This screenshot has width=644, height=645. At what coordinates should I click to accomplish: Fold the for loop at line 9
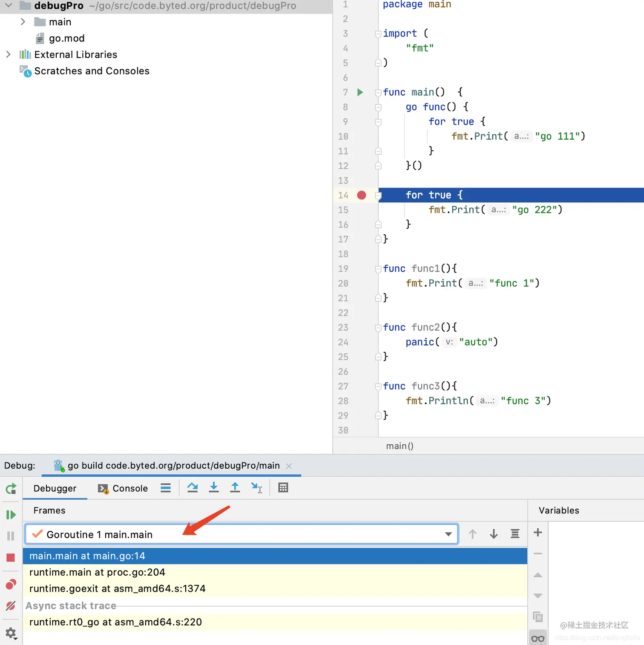click(x=378, y=122)
